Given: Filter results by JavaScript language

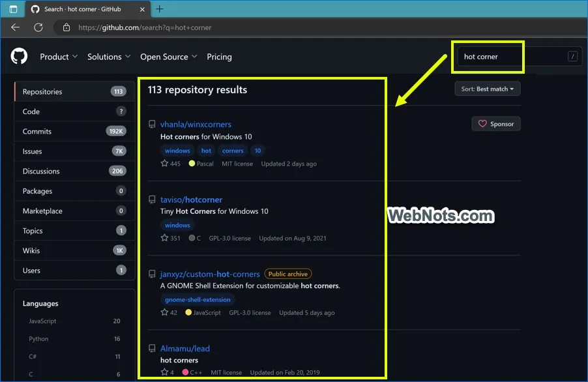Looking at the screenshot, I should [74, 321].
